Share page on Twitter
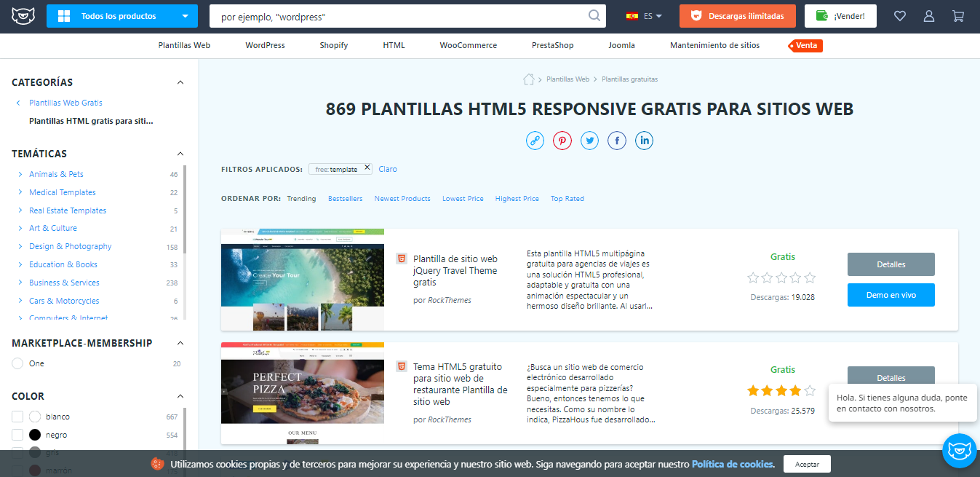Image resolution: width=980 pixels, height=477 pixels. [x=589, y=141]
